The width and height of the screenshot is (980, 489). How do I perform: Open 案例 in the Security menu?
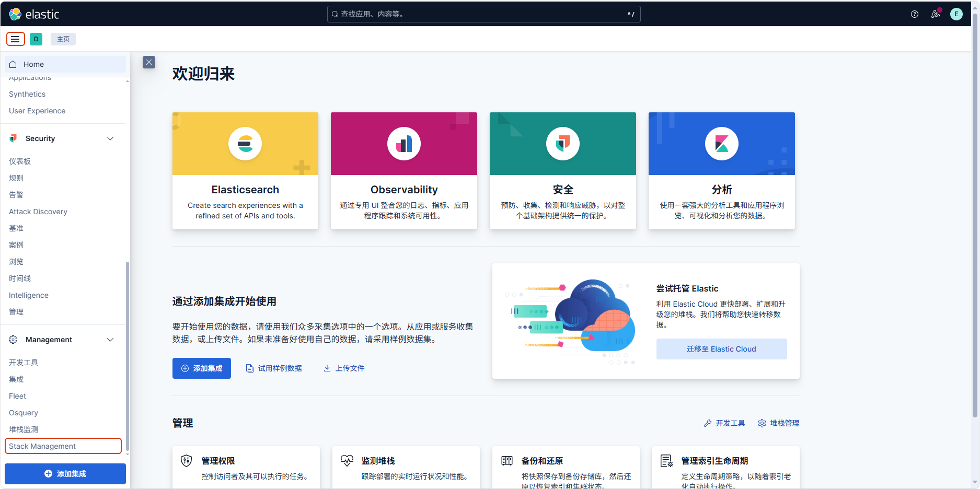click(x=16, y=245)
